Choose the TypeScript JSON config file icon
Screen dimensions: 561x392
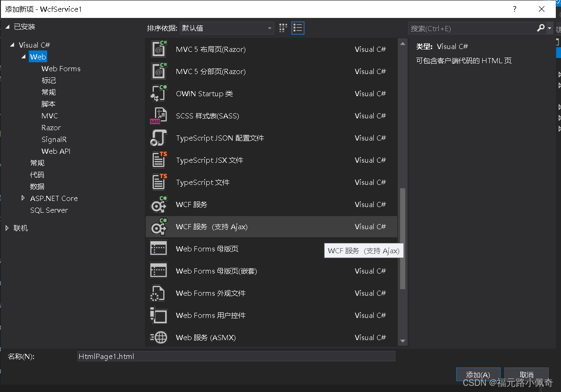159,138
